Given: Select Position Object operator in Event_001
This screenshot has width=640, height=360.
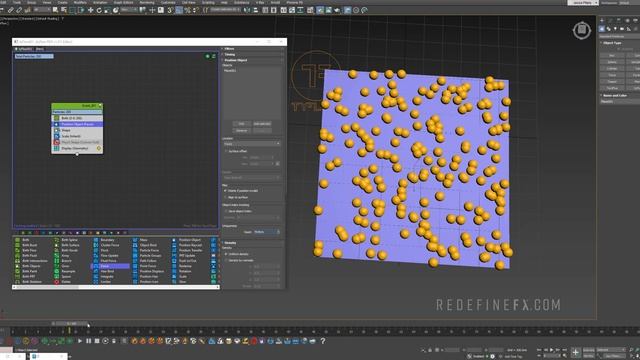Looking at the screenshot, I should [x=77, y=124].
